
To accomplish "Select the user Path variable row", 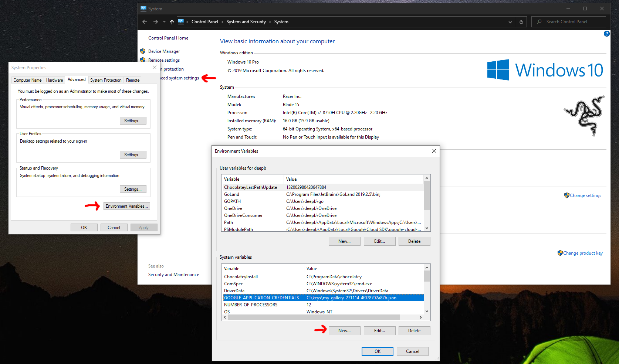I will point(323,222).
